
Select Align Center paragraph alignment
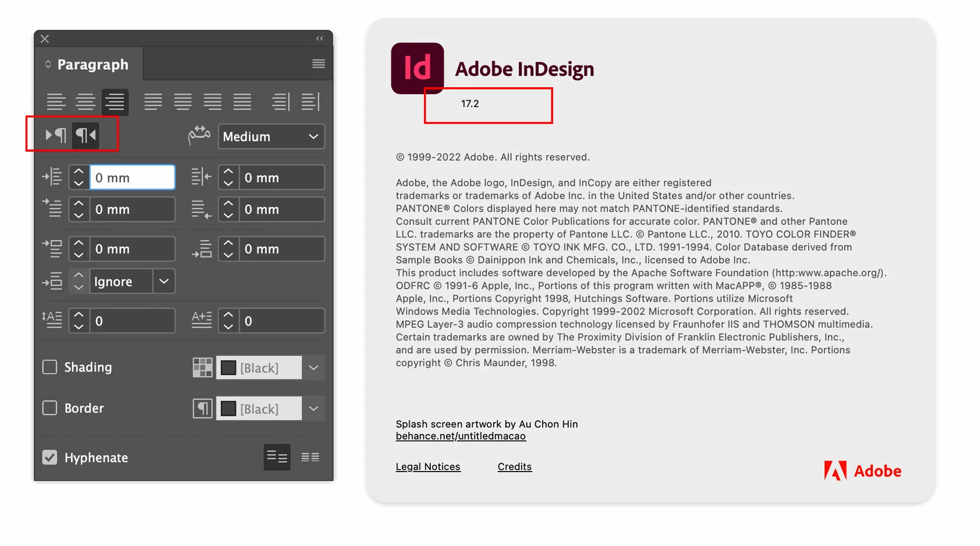[85, 102]
